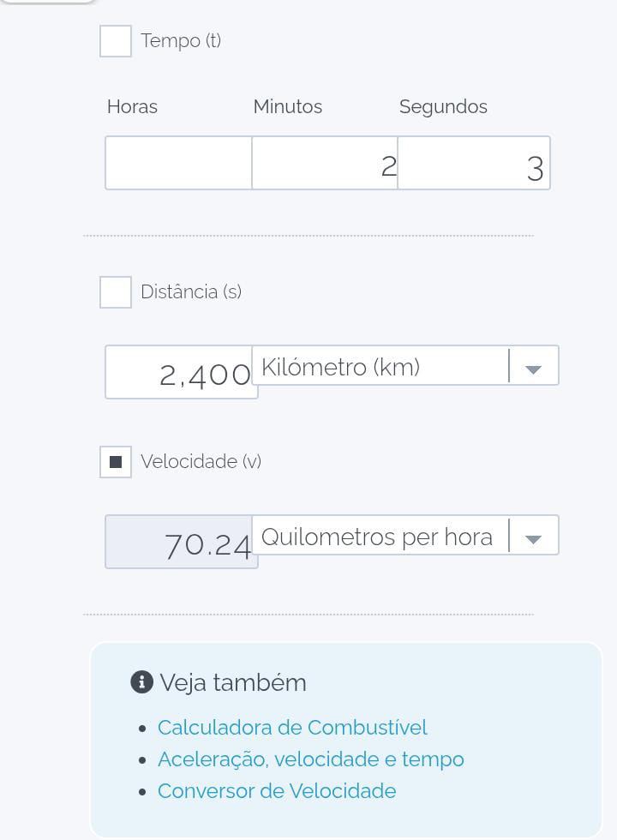Click the Velocidade (v) label text
This screenshot has width=617, height=840.
[x=201, y=462]
